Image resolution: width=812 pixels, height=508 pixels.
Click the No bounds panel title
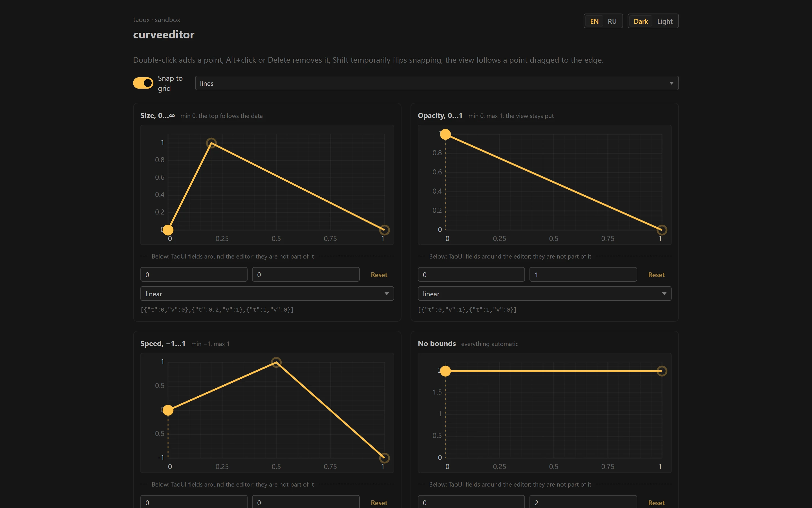click(436, 344)
